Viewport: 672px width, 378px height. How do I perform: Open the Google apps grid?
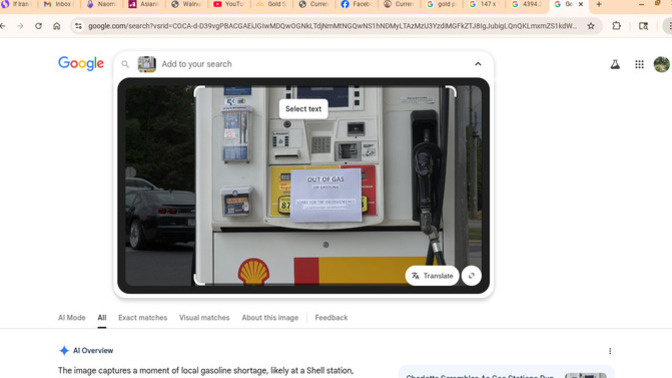(639, 64)
